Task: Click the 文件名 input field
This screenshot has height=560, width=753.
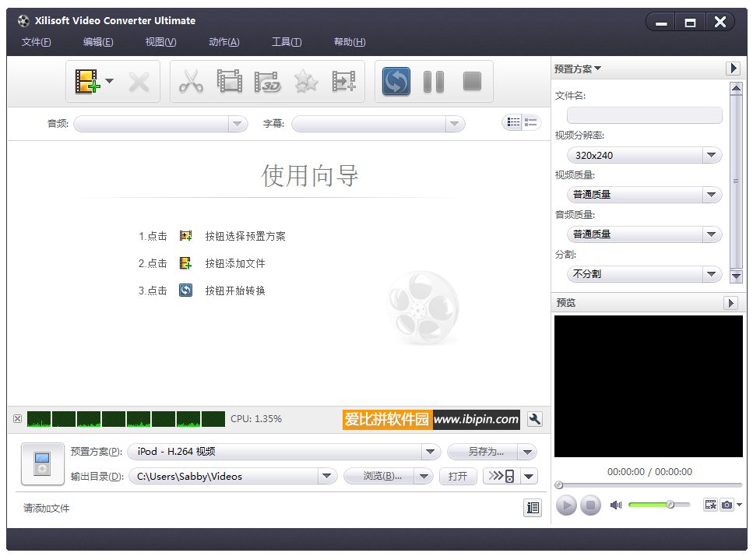Action: click(645, 115)
